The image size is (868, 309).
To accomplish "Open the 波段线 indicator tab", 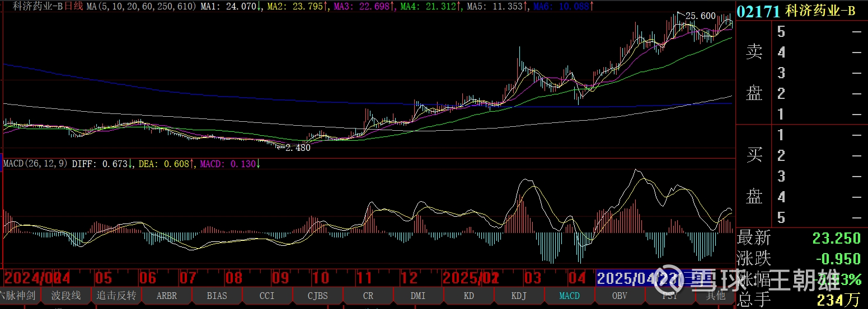I will 66,296.
